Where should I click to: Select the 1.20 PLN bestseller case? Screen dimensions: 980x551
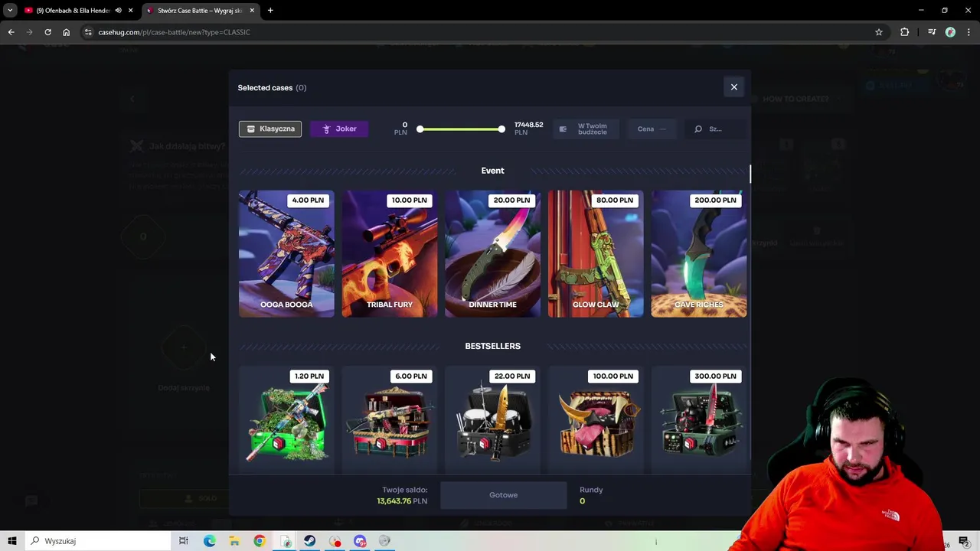pyautogui.click(x=286, y=419)
